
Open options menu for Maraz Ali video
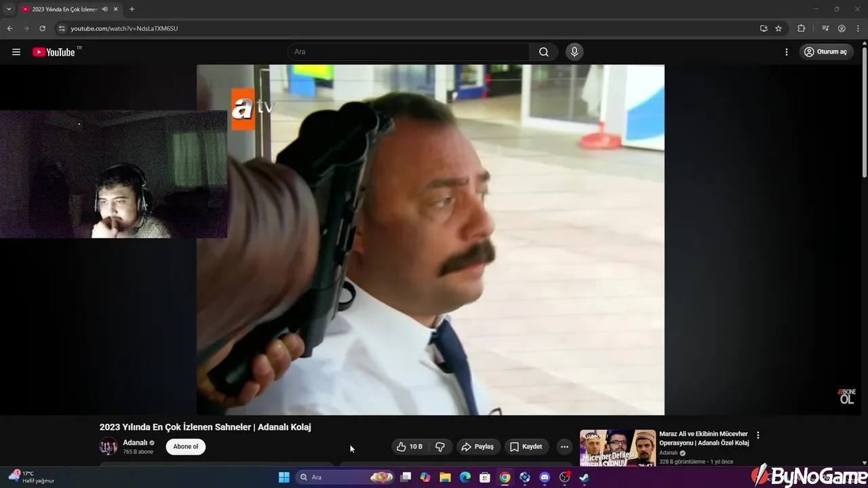coord(758,436)
